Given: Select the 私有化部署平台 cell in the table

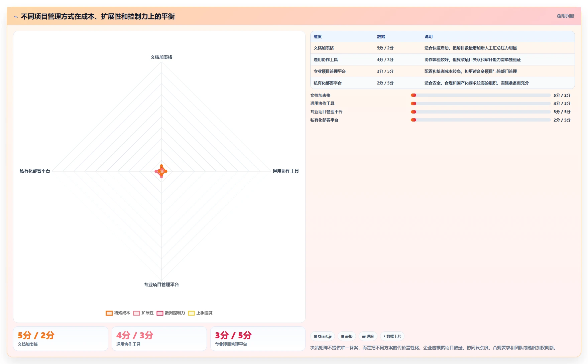Looking at the screenshot, I should tap(328, 83).
